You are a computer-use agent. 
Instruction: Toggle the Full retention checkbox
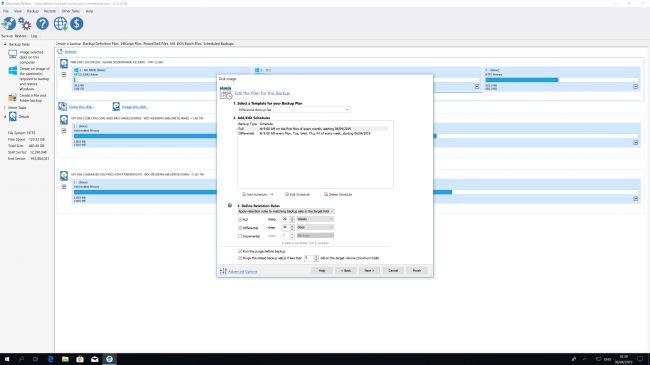pyautogui.click(x=240, y=219)
